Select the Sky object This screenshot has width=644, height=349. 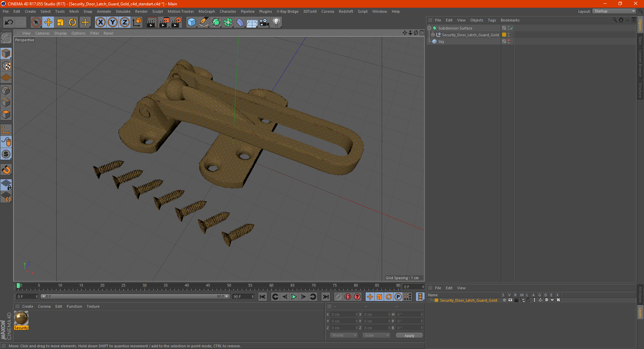point(441,42)
